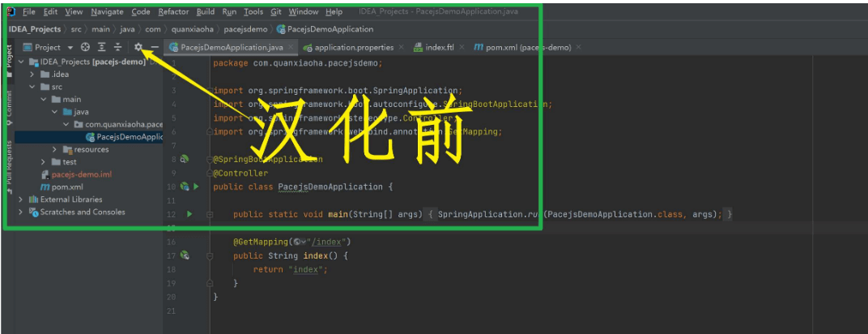
Task: Open the Window menu
Action: (304, 11)
